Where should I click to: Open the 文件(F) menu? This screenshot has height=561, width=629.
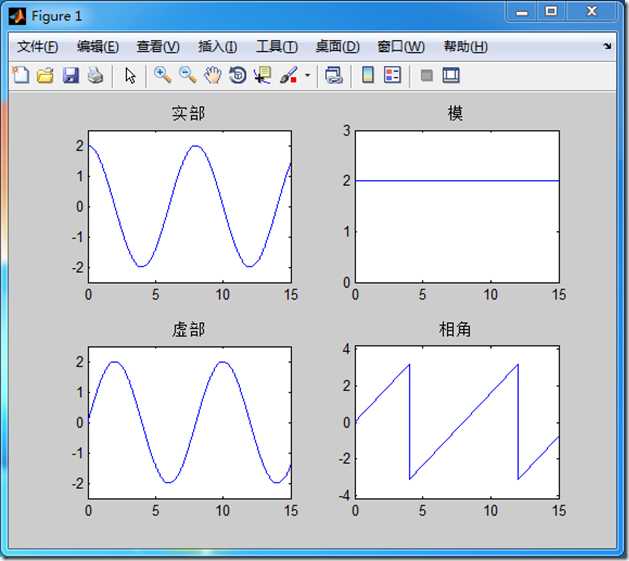click(38, 47)
